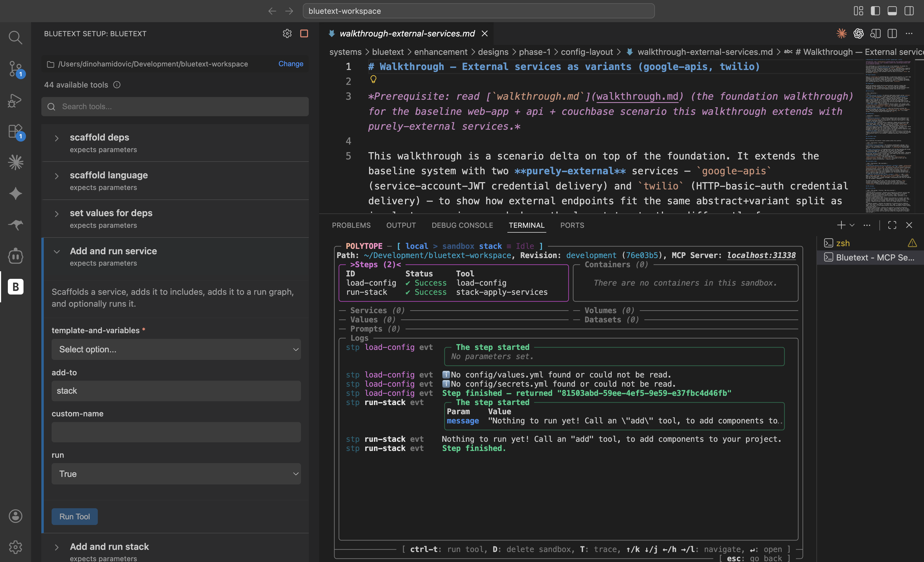Image resolution: width=924 pixels, height=562 pixels.
Task: Click the empty custom-name input field
Action: [176, 432]
